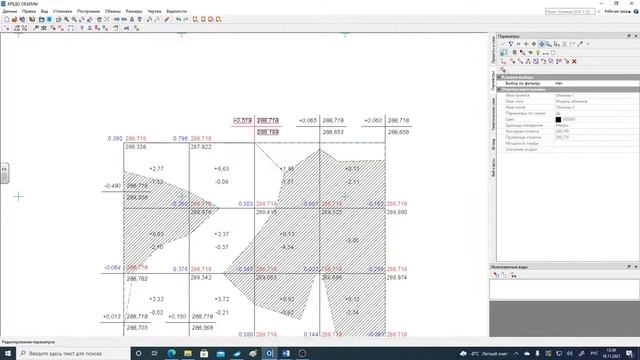Open the Ведомости menu
This screenshot has height=360, width=640.
point(177,11)
